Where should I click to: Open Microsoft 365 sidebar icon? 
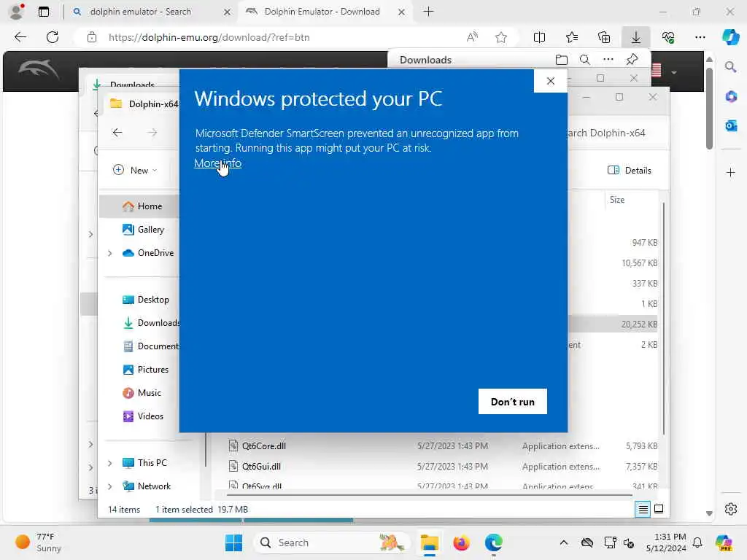click(731, 97)
